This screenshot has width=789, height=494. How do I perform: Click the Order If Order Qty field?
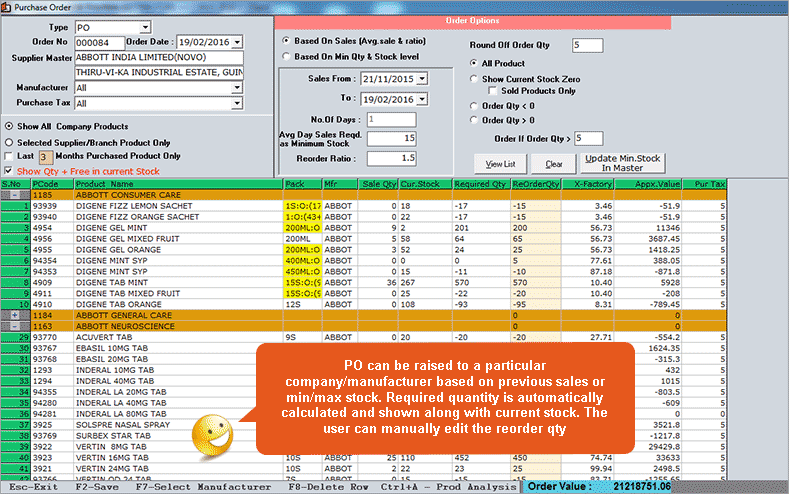(588, 138)
